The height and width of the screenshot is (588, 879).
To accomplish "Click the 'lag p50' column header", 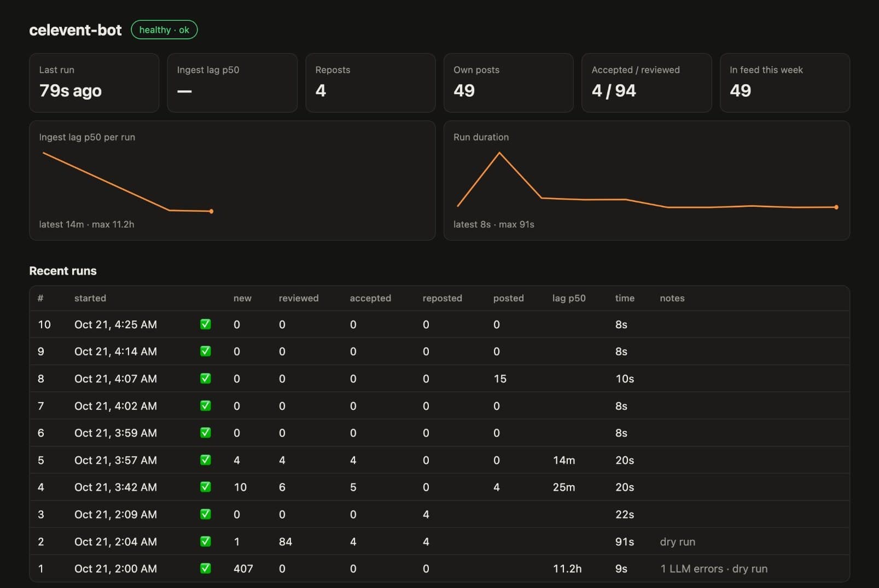I will [x=569, y=298].
